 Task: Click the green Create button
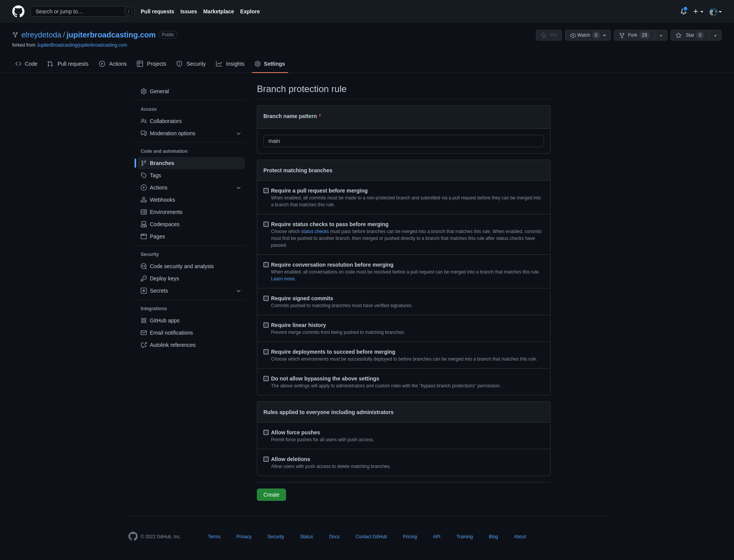271,495
